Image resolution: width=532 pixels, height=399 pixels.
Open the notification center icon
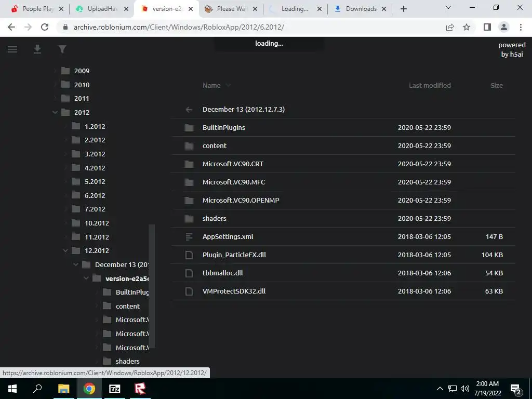click(516, 390)
